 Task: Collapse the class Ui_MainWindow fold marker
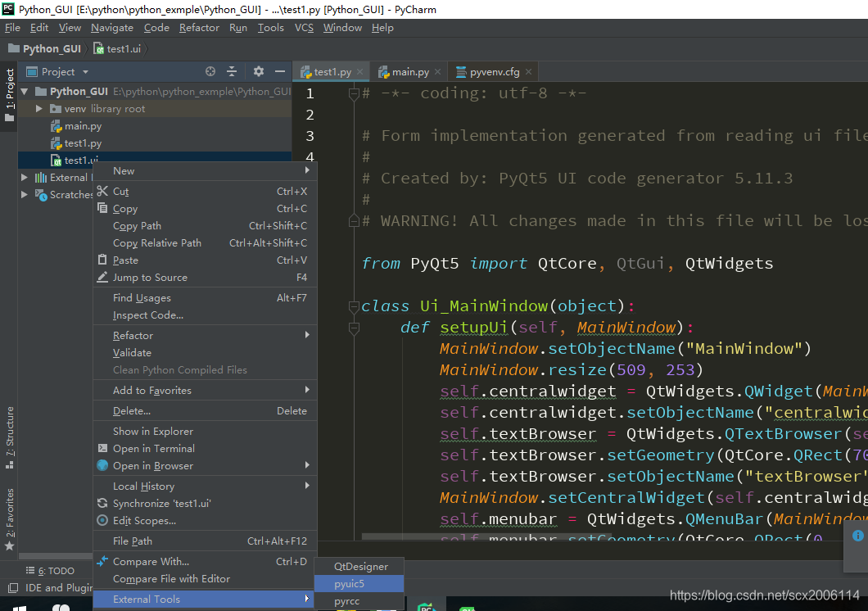(x=354, y=306)
